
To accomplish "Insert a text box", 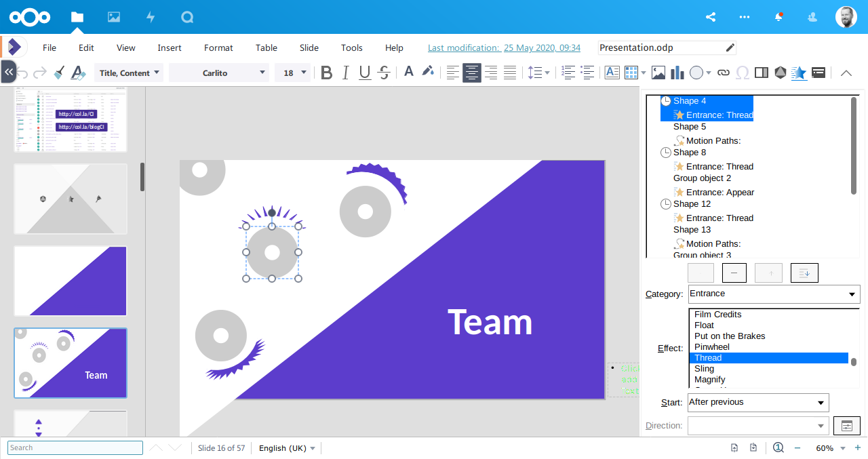I will (x=612, y=73).
